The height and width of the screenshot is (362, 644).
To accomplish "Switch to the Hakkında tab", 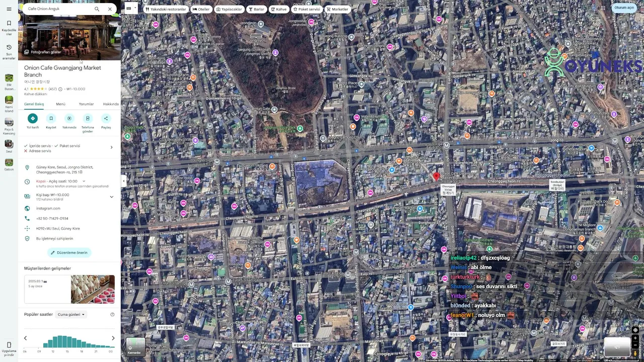I will click(x=111, y=104).
